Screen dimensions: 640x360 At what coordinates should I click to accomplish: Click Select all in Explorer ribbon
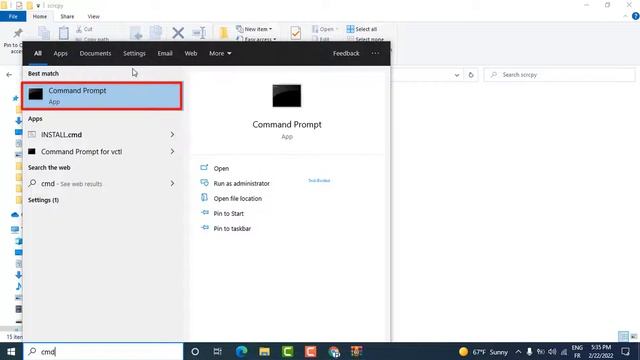pos(362,29)
